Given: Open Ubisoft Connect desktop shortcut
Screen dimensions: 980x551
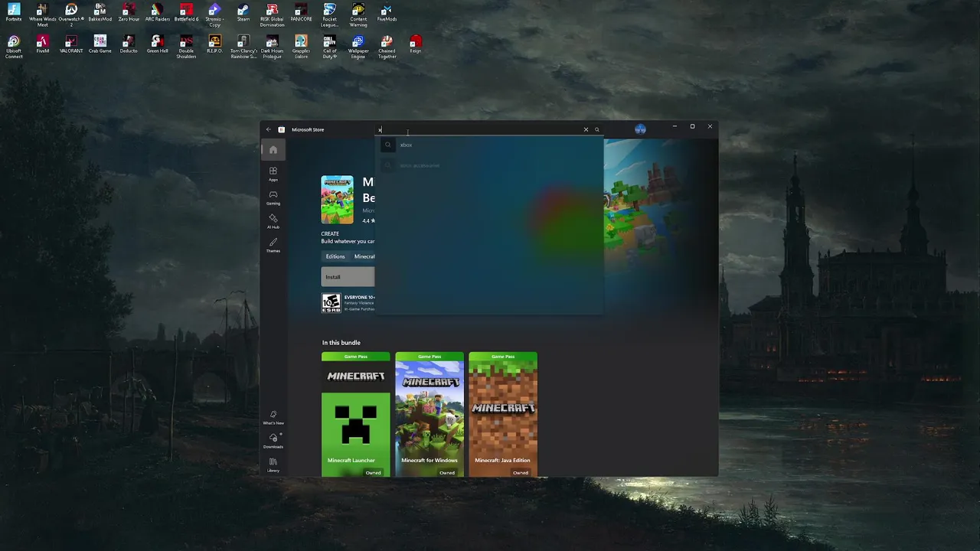Looking at the screenshot, I should coord(14,47).
